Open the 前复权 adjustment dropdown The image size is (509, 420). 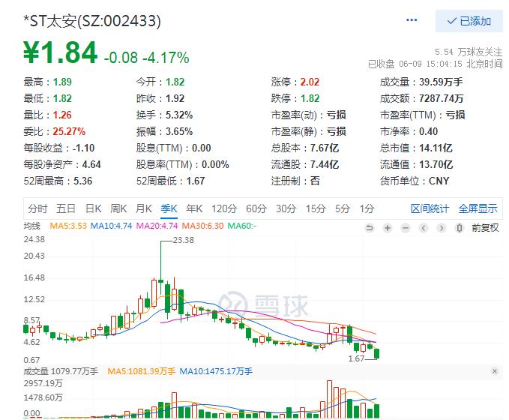[x=485, y=228]
